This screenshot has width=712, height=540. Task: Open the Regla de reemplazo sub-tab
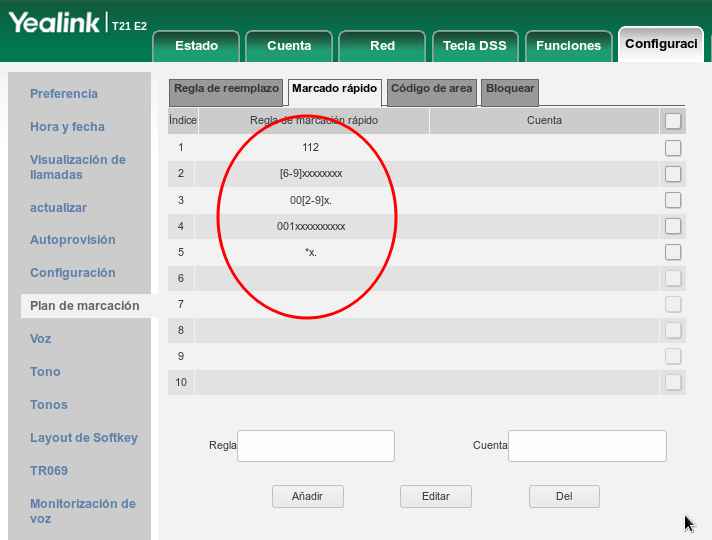click(x=226, y=89)
